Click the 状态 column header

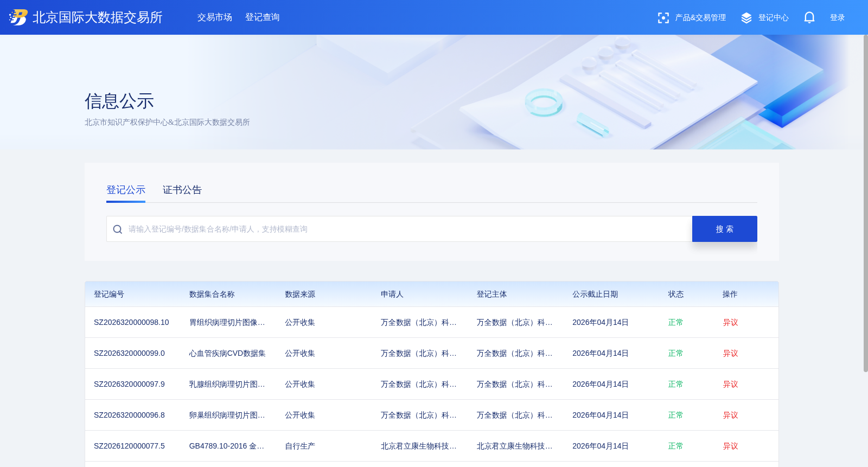676,294
